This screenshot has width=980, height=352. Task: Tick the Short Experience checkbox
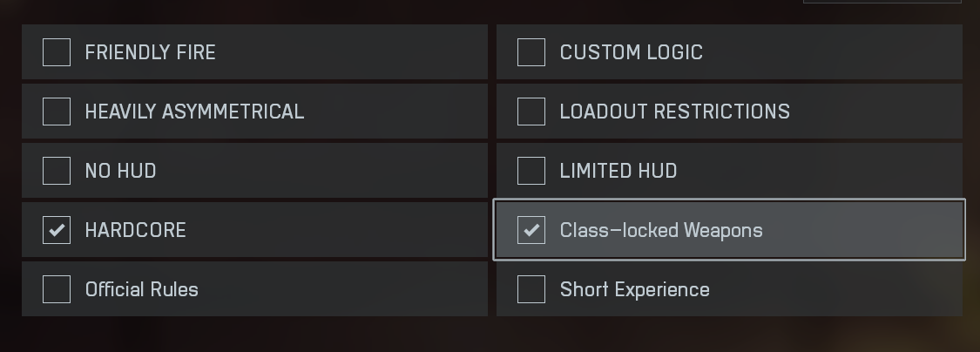(x=531, y=289)
